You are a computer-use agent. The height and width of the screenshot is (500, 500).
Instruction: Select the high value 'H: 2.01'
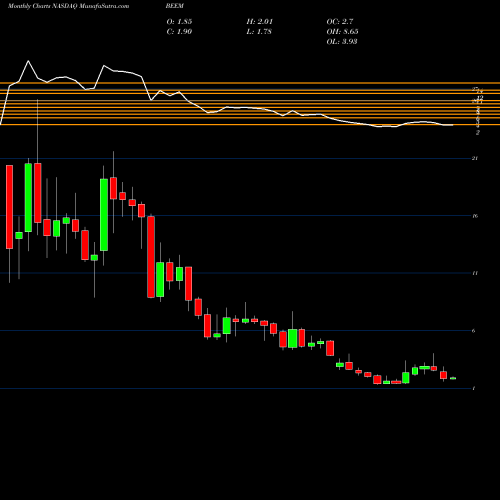(260, 21)
